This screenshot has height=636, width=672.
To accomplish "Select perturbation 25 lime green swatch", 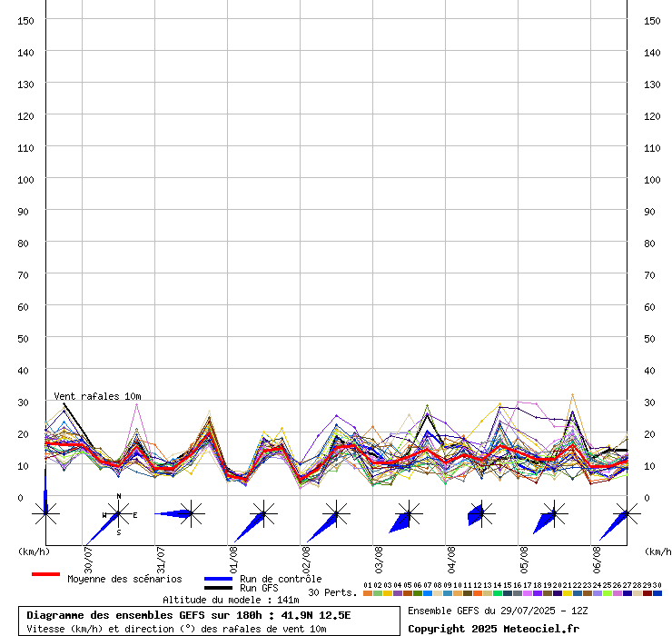I will click(x=608, y=593).
